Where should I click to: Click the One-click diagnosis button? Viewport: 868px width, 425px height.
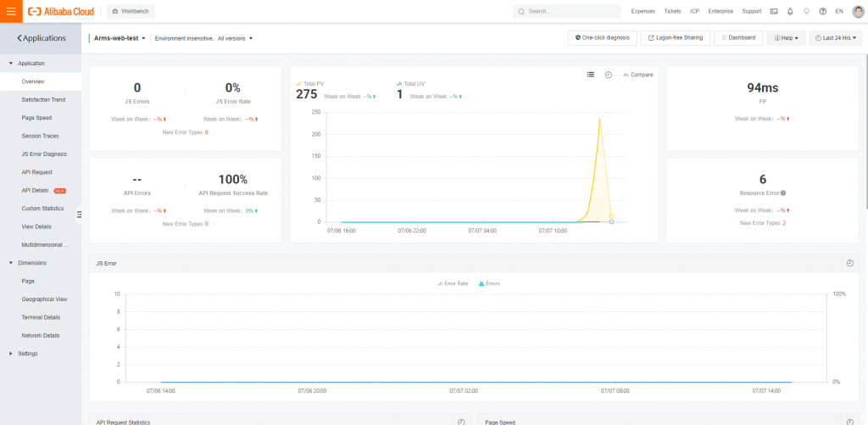click(603, 37)
